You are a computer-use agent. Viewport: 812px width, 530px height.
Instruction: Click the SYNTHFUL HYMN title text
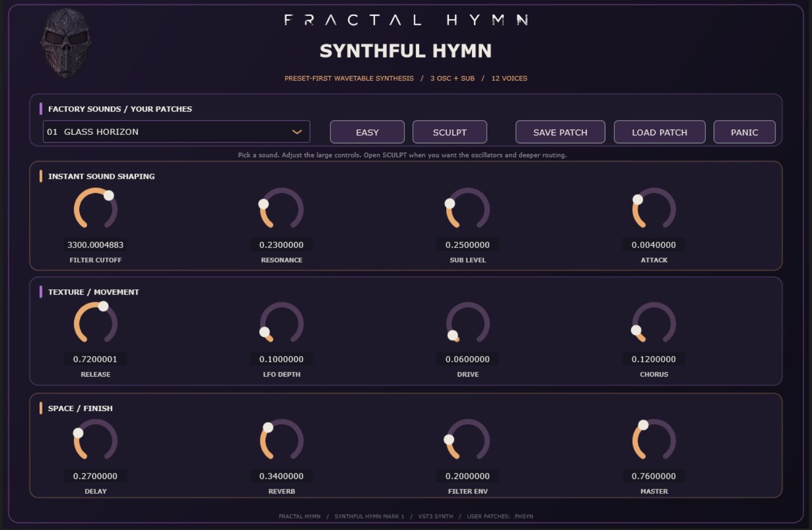pyautogui.click(x=406, y=51)
